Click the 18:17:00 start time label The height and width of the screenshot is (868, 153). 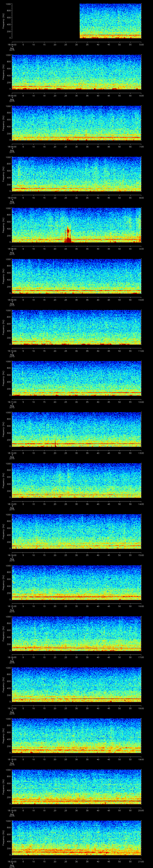click(x=12, y=708)
